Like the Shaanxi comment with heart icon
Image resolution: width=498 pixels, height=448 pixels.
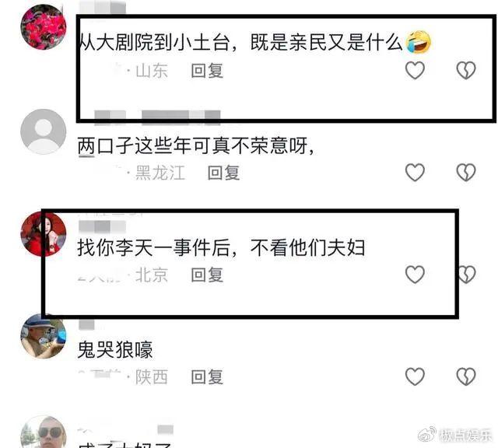(415, 376)
